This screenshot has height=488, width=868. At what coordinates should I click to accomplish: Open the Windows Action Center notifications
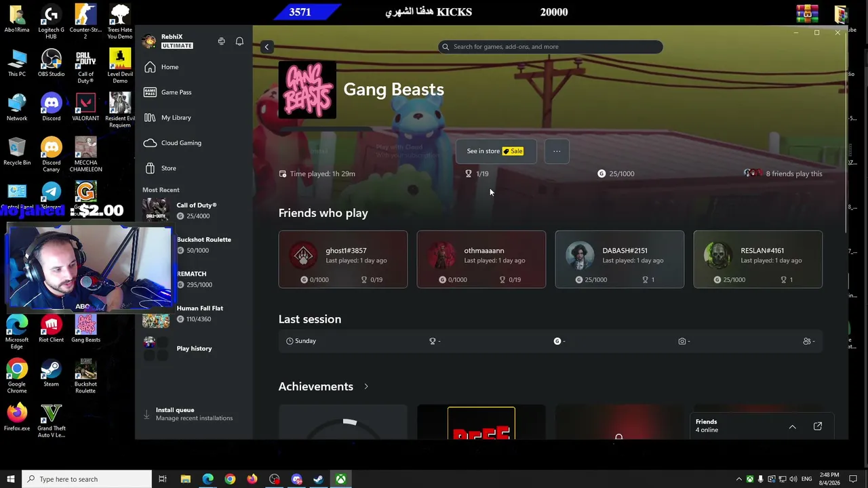[x=853, y=479]
